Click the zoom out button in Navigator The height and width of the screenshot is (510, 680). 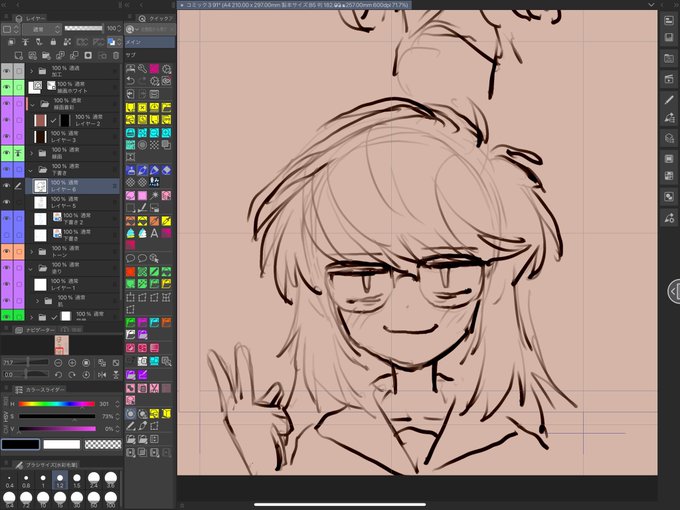pos(58,363)
